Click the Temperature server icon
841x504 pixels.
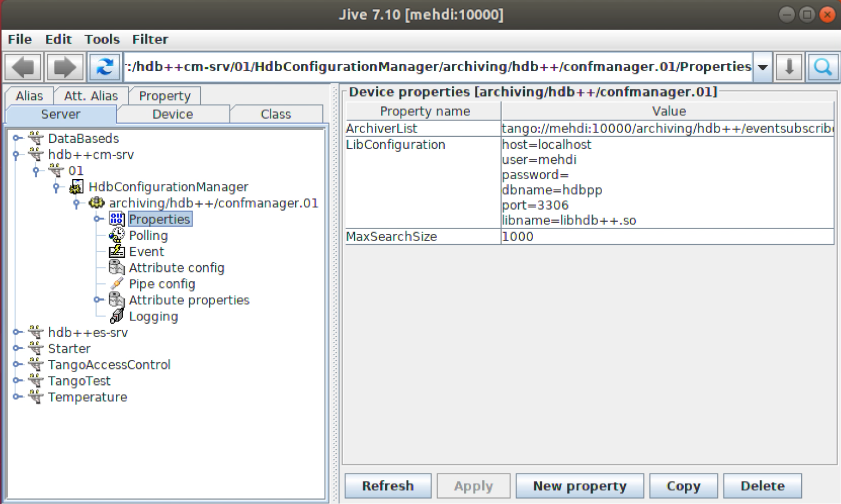pyautogui.click(x=36, y=397)
